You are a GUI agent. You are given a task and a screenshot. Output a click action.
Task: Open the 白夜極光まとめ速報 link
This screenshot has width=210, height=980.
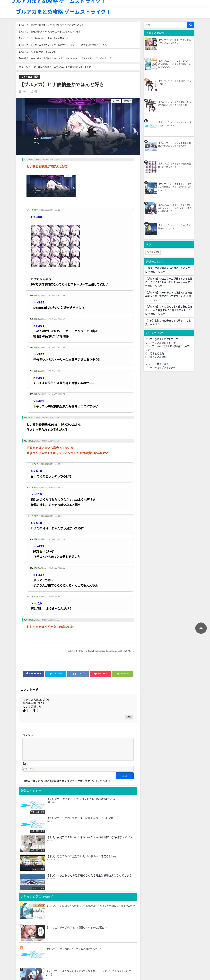point(156,357)
